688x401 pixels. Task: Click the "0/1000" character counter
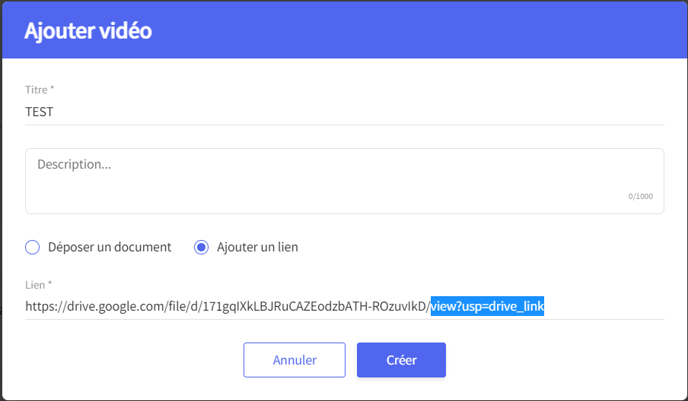[640, 196]
